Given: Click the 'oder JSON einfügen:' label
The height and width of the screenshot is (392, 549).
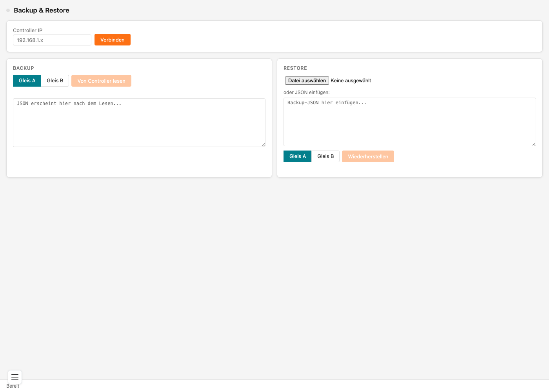Looking at the screenshot, I should point(307,93).
